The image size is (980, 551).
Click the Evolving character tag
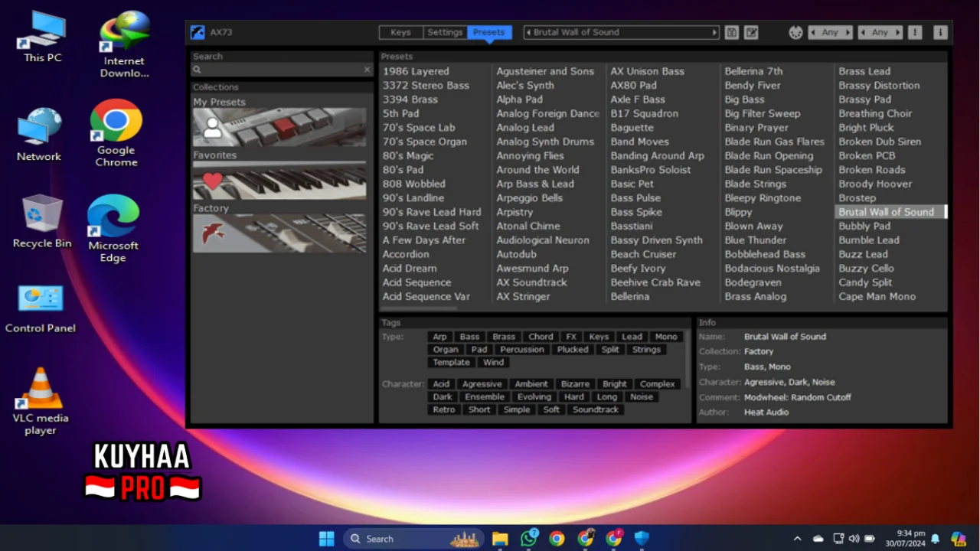click(534, 397)
